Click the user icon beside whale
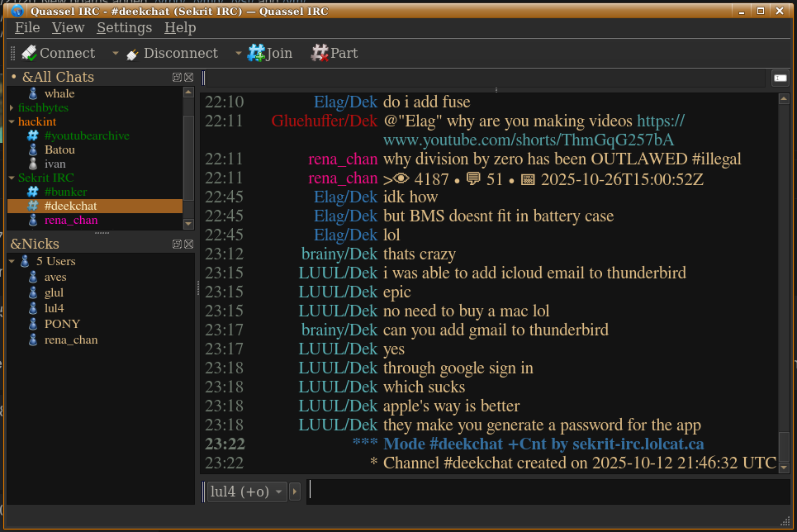Viewport: 797px width, 532px height. tap(32, 93)
